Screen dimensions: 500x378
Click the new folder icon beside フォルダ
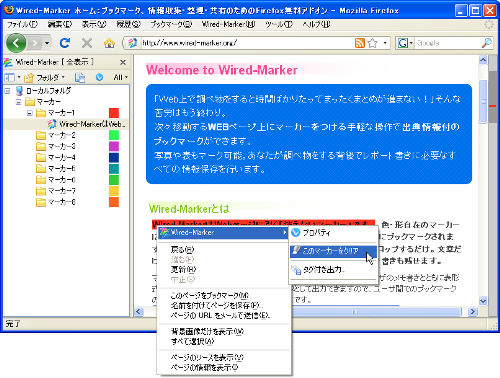(29, 78)
